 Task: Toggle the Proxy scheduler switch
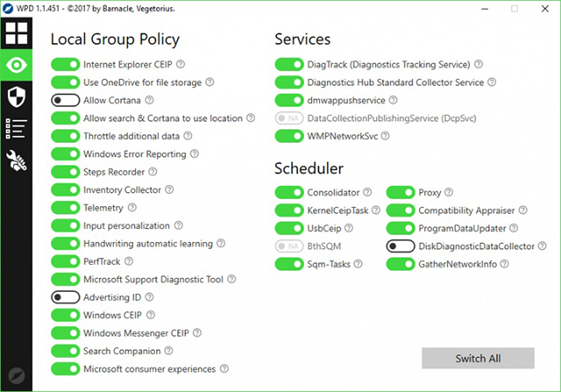tap(401, 193)
